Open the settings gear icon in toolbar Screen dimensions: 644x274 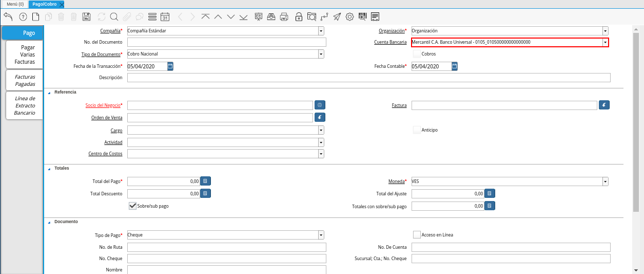350,16
